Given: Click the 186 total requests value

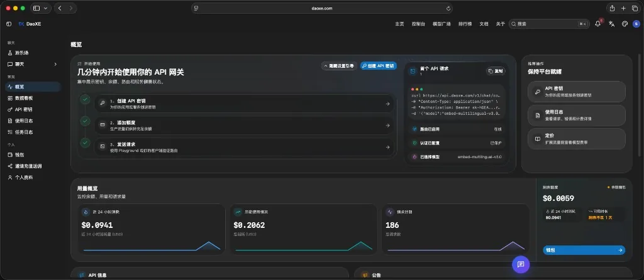Looking at the screenshot, I should coord(392,225).
